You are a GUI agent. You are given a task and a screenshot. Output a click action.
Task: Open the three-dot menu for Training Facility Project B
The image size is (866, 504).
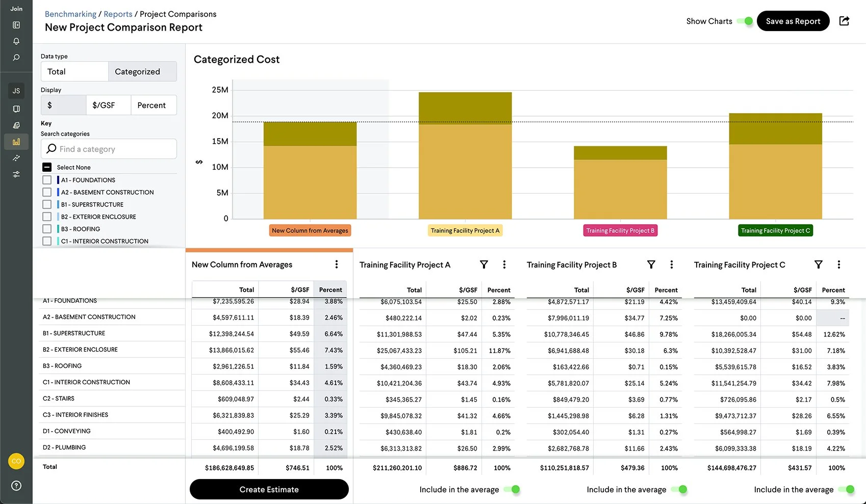(672, 264)
